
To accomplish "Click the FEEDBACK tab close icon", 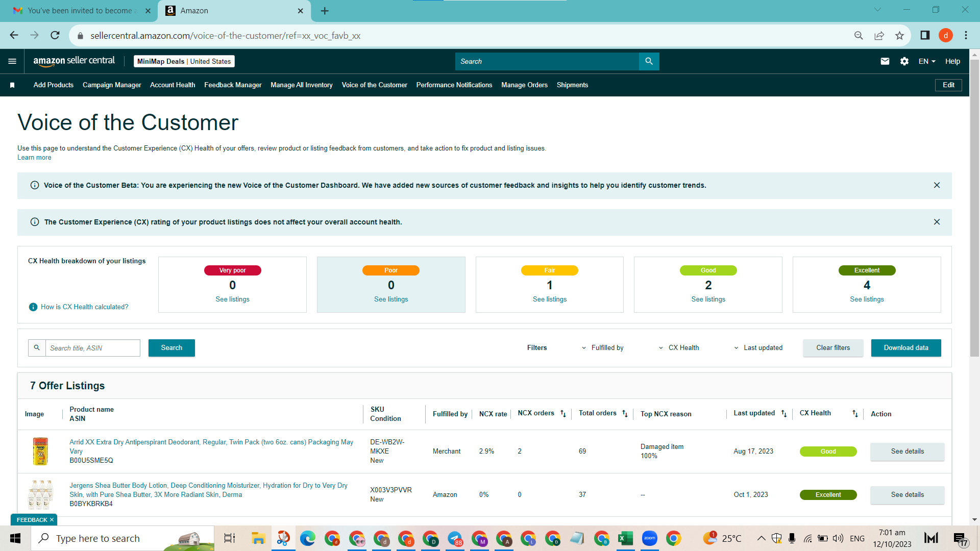I will click(52, 520).
